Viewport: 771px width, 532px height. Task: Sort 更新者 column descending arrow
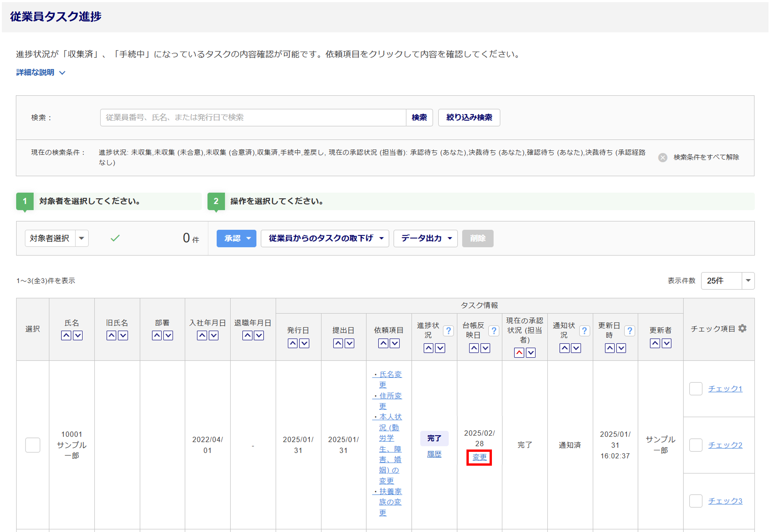click(x=667, y=343)
